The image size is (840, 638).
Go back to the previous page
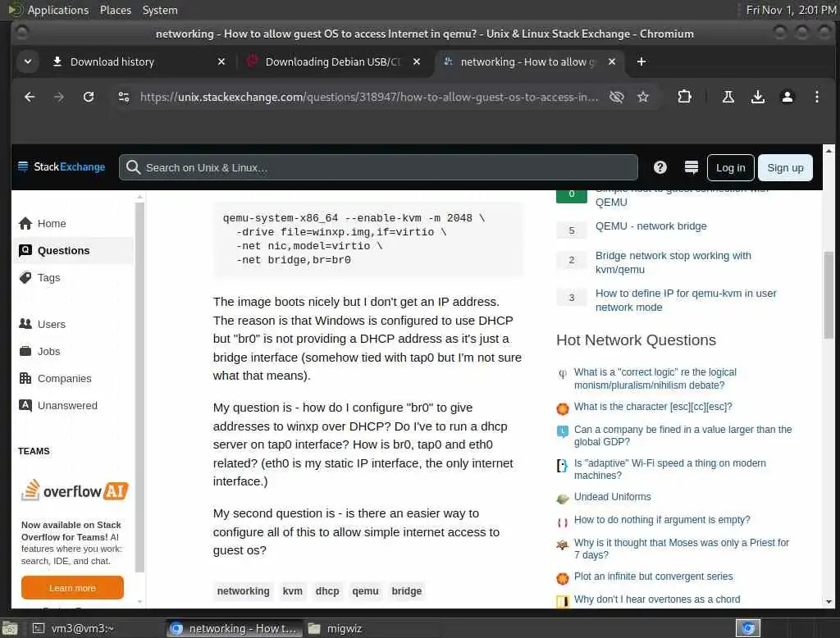click(x=30, y=97)
